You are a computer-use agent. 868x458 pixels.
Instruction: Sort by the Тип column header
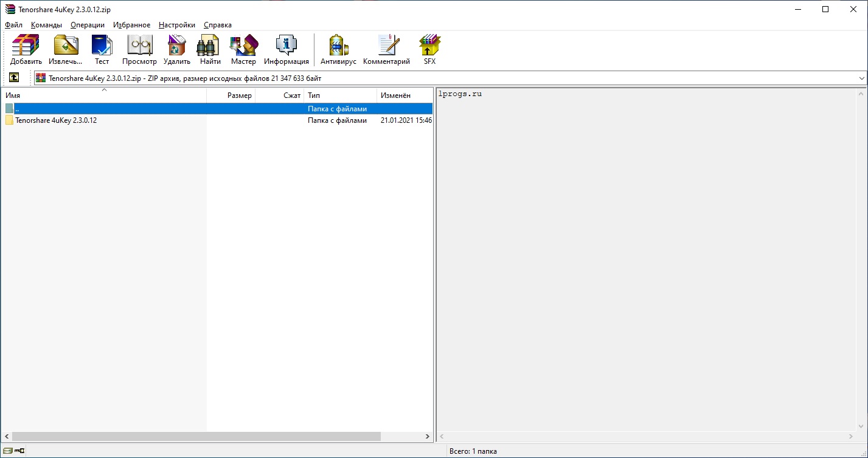341,95
